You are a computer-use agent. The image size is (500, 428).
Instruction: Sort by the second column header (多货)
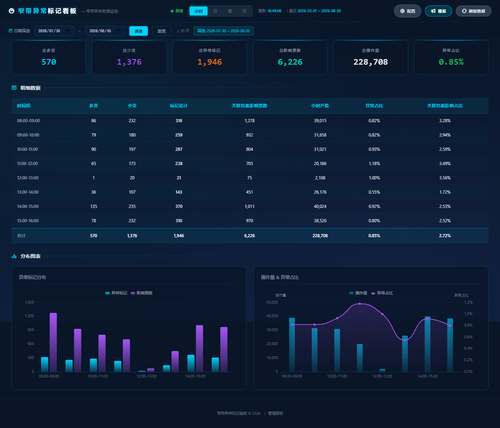(94, 106)
